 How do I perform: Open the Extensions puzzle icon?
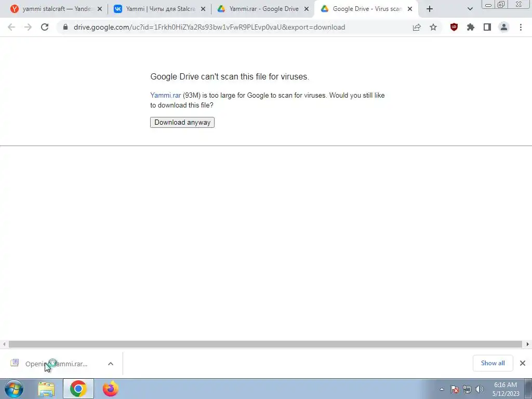pos(470,27)
